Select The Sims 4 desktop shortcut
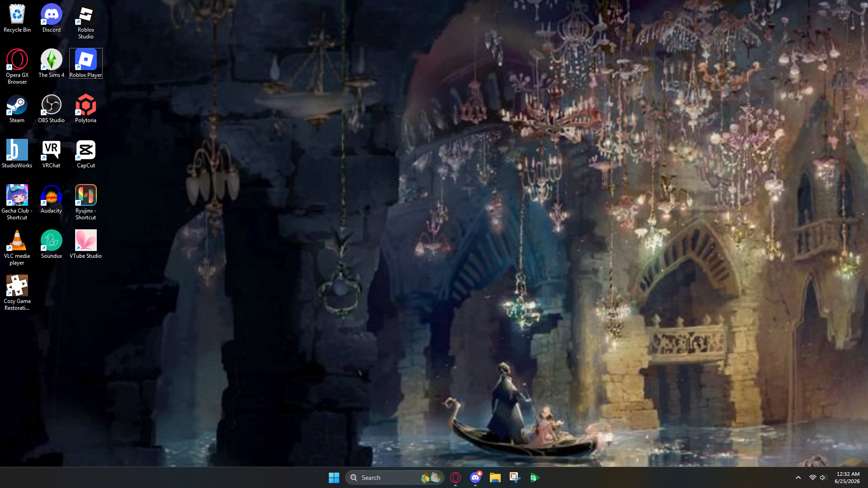 [52, 64]
